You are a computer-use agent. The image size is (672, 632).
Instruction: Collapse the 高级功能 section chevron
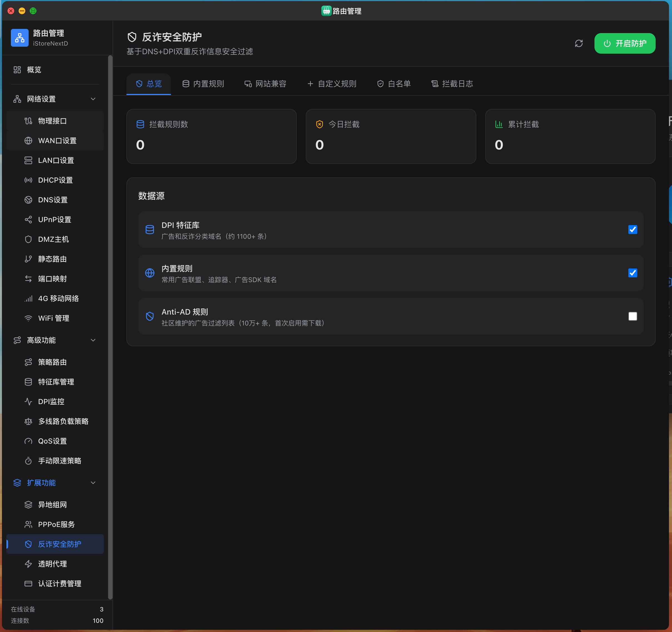[x=93, y=340]
